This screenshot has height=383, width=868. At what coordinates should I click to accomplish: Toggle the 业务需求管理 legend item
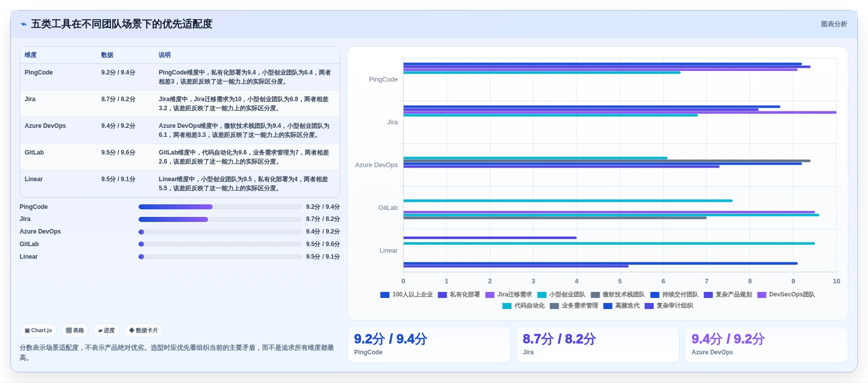pyautogui.click(x=574, y=306)
